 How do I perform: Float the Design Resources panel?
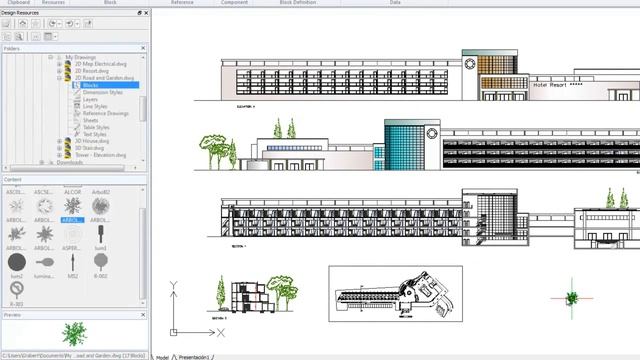click(x=140, y=13)
